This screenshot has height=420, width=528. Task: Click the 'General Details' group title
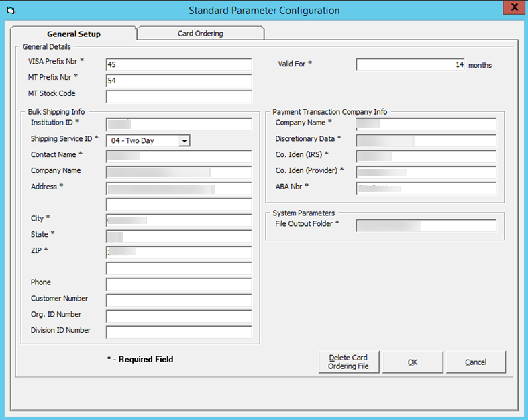point(47,46)
